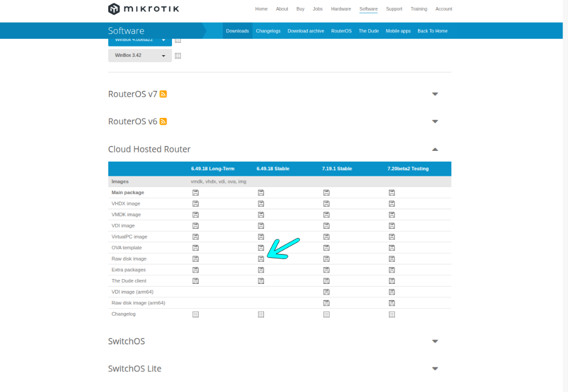Expand the RouterOS v6 section
This screenshot has width=568, height=392.
pos(435,122)
